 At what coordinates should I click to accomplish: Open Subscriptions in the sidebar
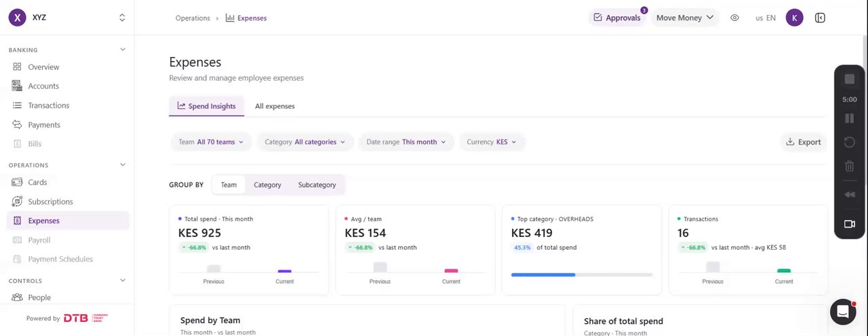(x=50, y=202)
